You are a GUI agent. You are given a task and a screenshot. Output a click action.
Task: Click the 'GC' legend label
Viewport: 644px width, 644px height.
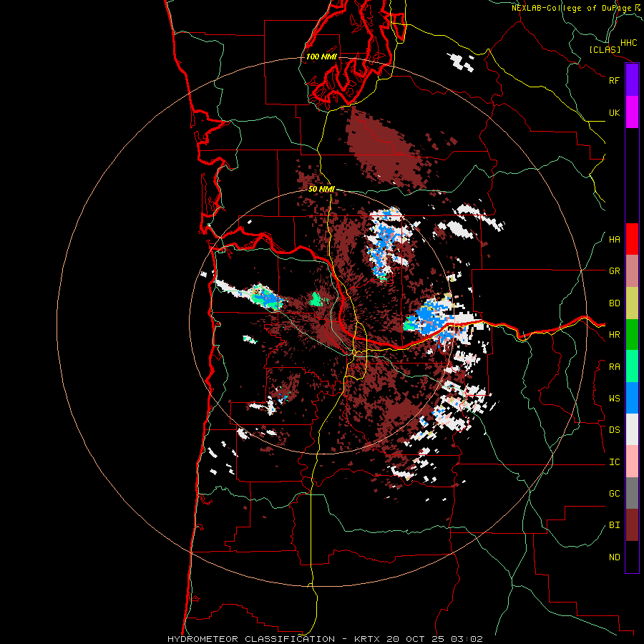(x=614, y=494)
